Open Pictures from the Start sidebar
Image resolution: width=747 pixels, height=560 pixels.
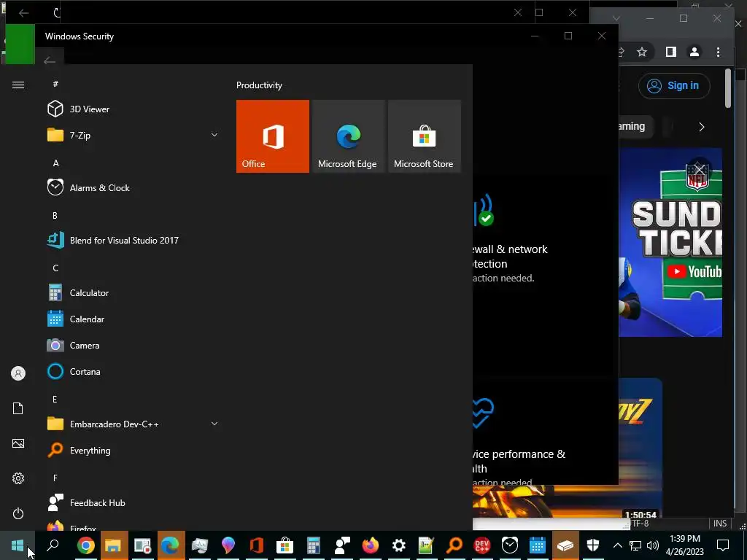point(18,443)
